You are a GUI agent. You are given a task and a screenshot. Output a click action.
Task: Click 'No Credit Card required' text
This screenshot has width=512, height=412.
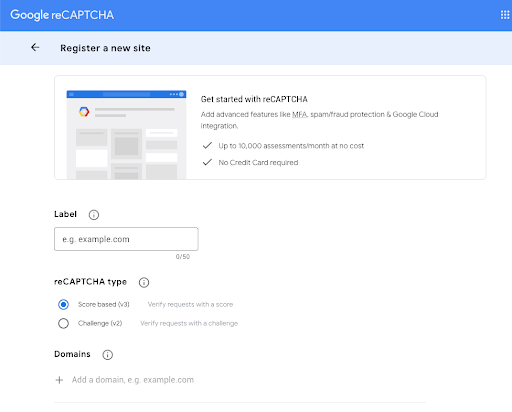click(x=258, y=163)
